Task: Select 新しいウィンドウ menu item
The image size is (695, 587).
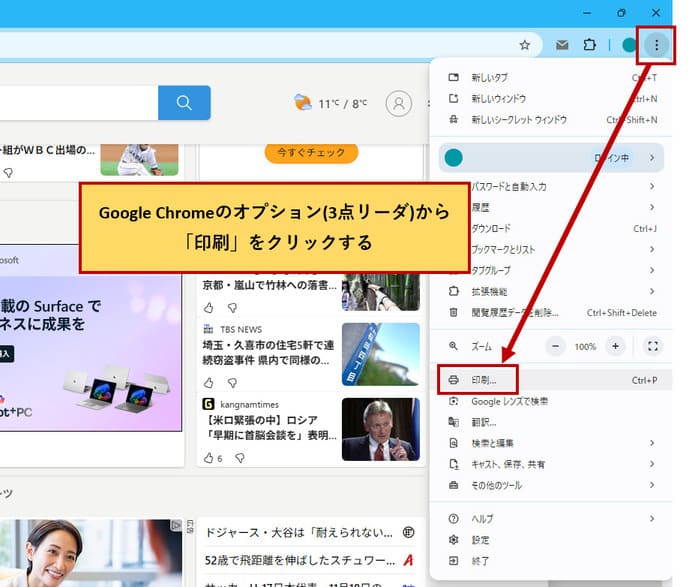Action: pyautogui.click(x=552, y=98)
